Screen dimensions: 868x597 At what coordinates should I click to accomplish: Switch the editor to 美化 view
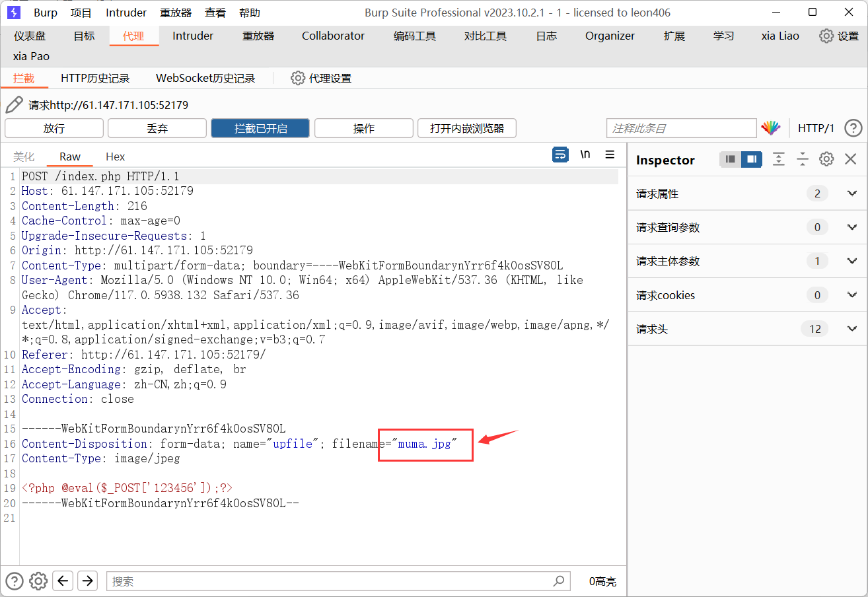[x=24, y=157]
